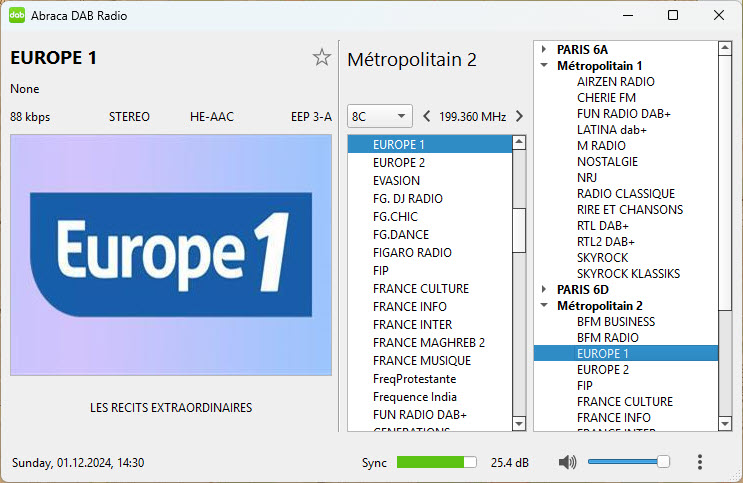Select RTL2 DAB+ in ensemble tree
This screenshot has height=483, width=743.
tap(606, 242)
